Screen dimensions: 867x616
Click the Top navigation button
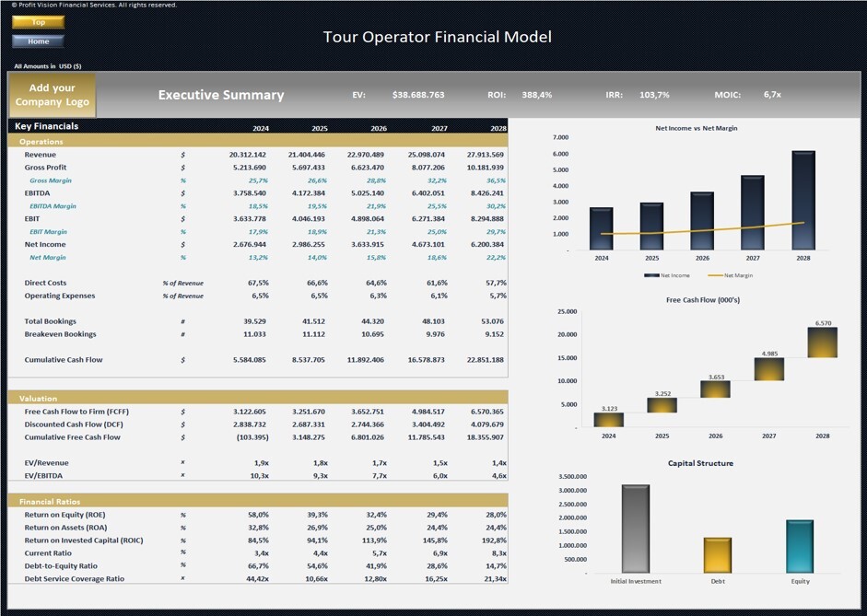tap(38, 22)
